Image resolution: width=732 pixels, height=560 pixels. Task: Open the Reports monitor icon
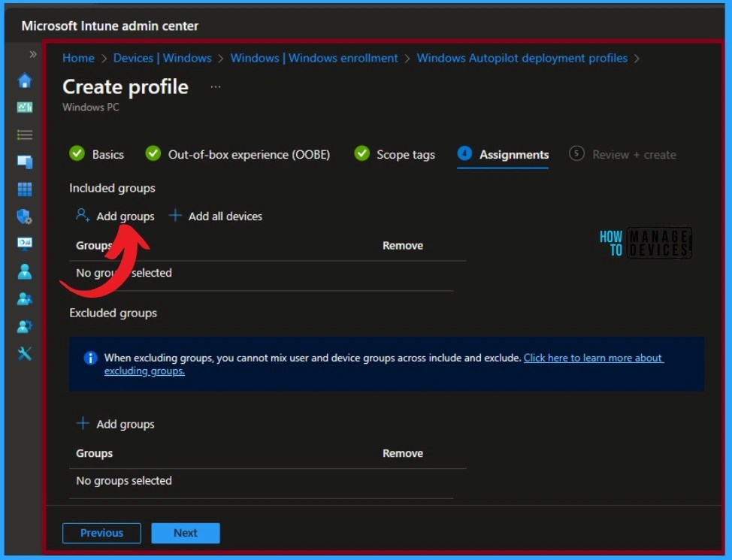[24, 243]
